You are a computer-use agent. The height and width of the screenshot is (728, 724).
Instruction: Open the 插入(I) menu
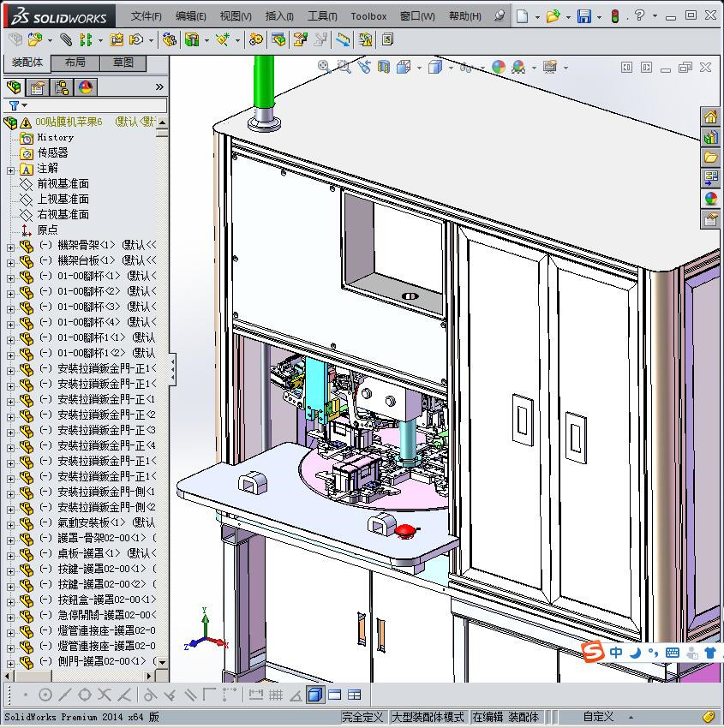click(x=279, y=16)
